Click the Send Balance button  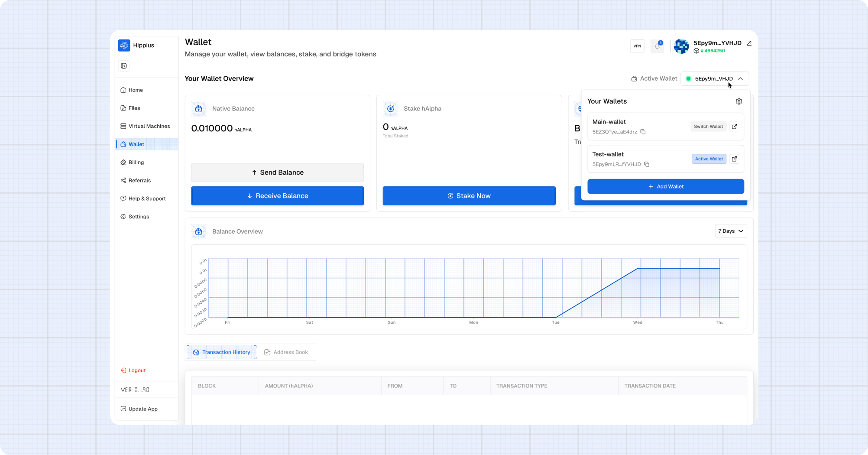(x=277, y=172)
